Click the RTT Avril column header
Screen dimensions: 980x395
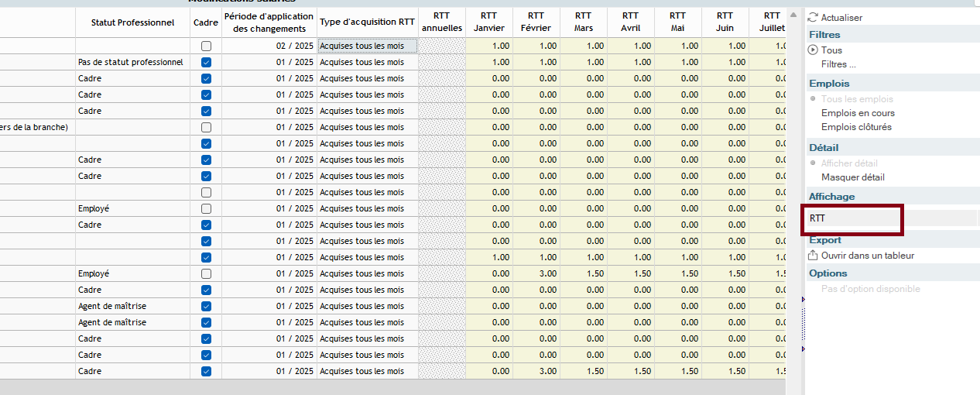631,22
